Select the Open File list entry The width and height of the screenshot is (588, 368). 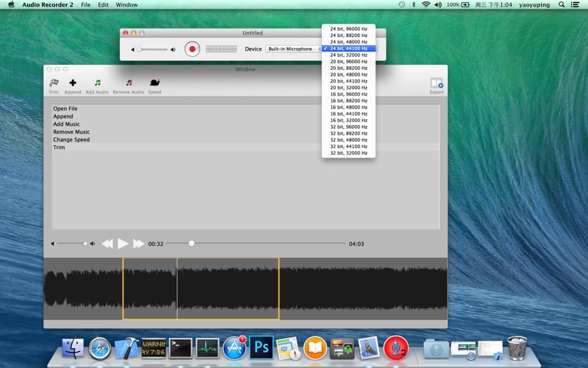click(x=65, y=109)
